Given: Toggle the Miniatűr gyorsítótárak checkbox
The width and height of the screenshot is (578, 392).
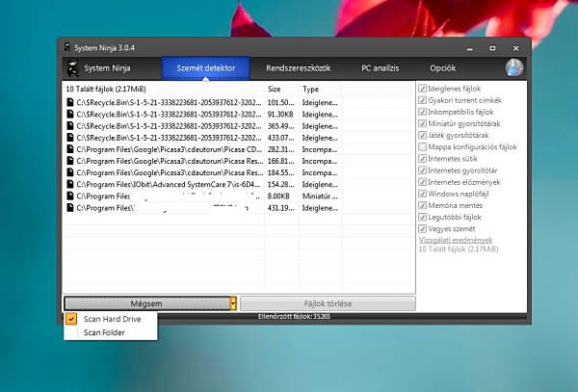Looking at the screenshot, I should click(423, 123).
